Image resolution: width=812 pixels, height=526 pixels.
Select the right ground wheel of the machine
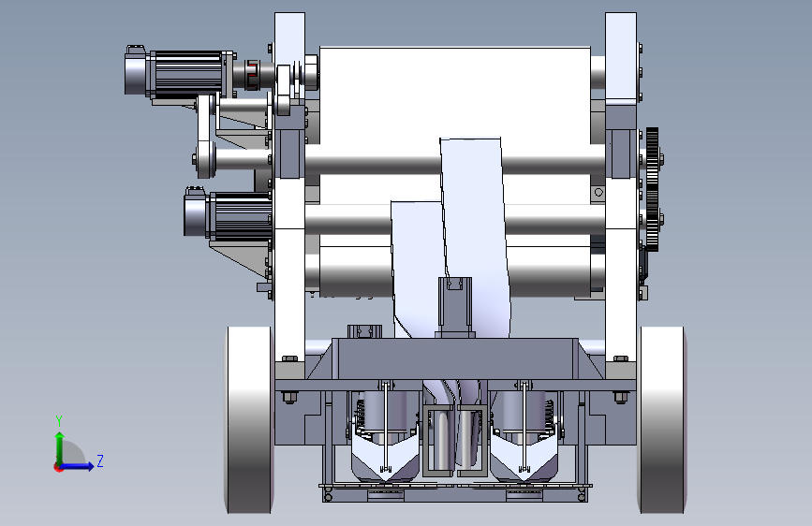click(662, 420)
